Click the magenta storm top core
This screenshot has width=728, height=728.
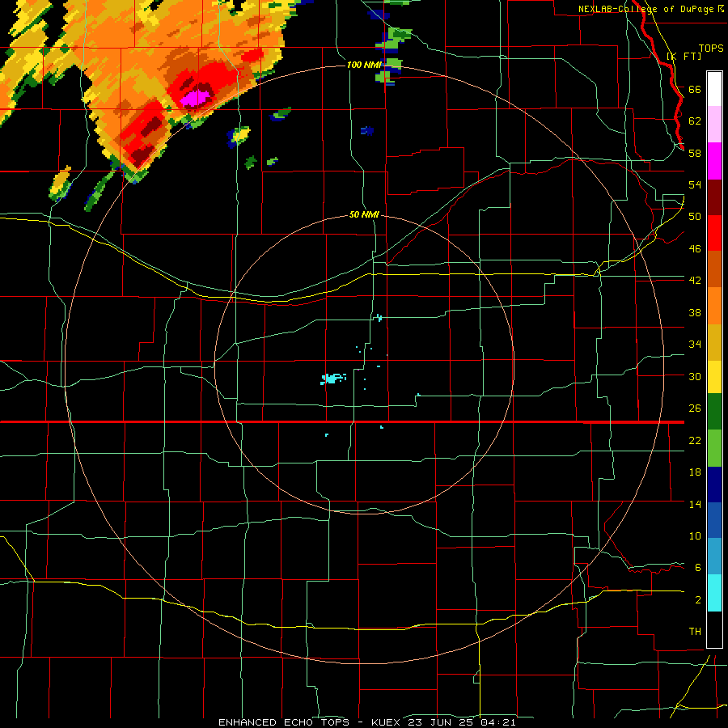[195, 98]
